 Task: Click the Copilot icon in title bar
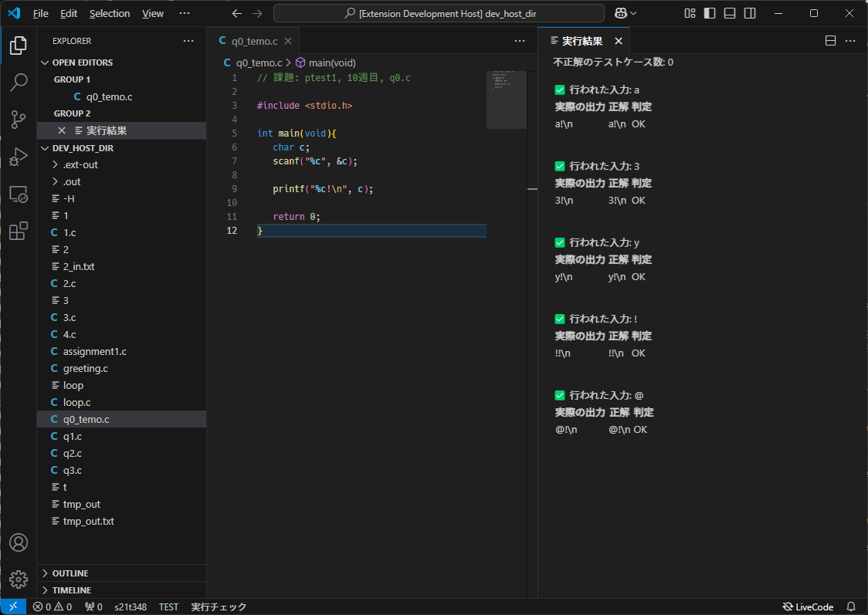point(619,13)
